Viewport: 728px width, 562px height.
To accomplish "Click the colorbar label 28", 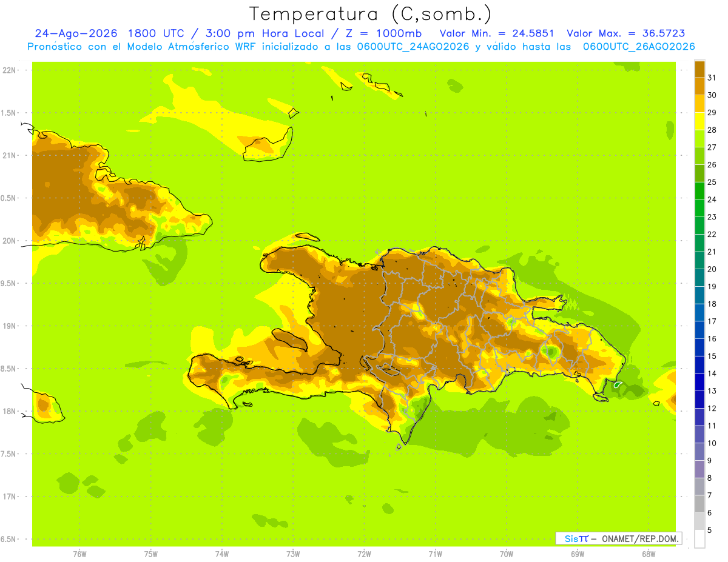I will (x=712, y=130).
